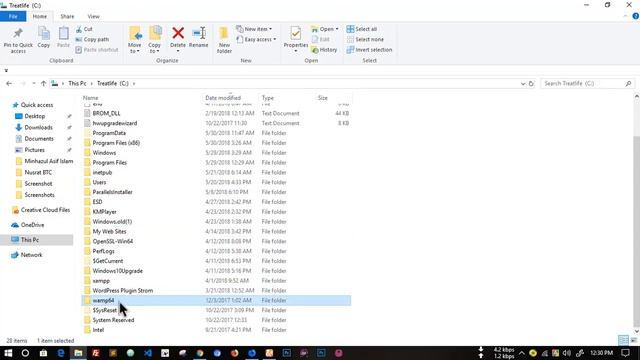The width and height of the screenshot is (640, 360).
Task: Select Network in sidebar
Action: coord(31,255)
